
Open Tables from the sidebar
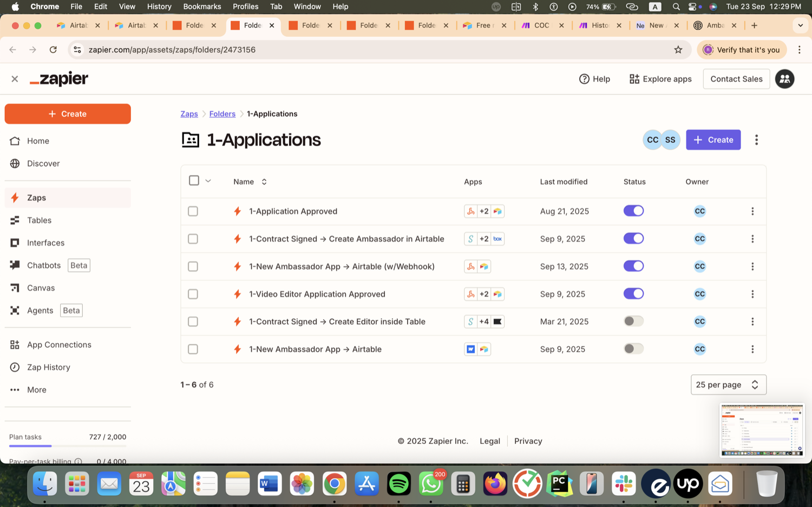68,220
